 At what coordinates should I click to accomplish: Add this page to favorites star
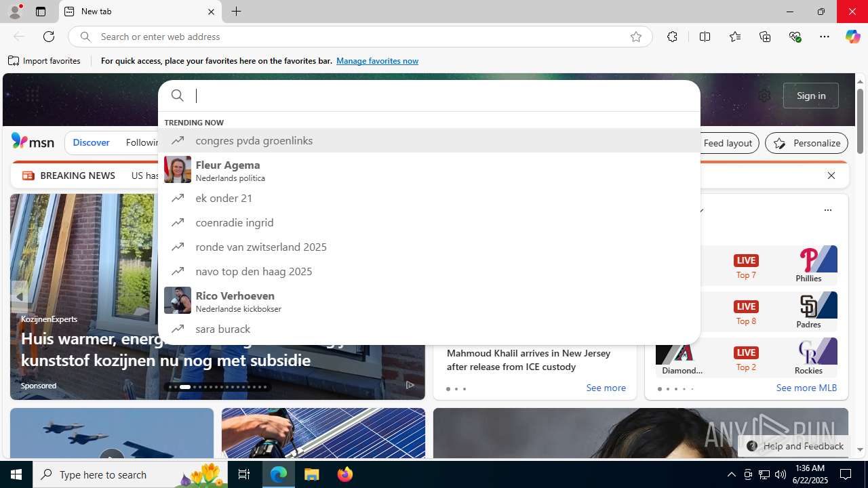pyautogui.click(x=636, y=37)
